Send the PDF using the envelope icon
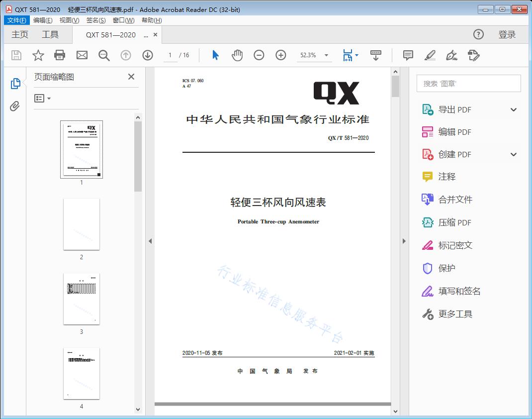The image size is (532, 419). pos(82,55)
